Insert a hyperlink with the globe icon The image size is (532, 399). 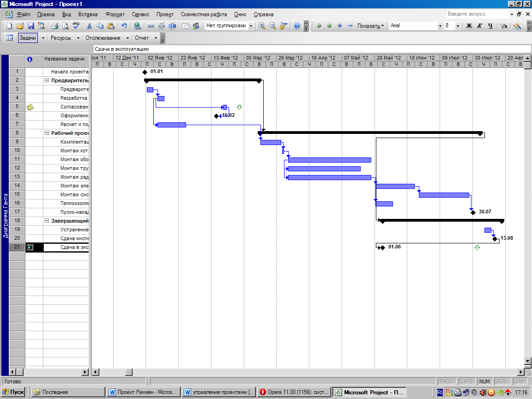click(x=138, y=26)
